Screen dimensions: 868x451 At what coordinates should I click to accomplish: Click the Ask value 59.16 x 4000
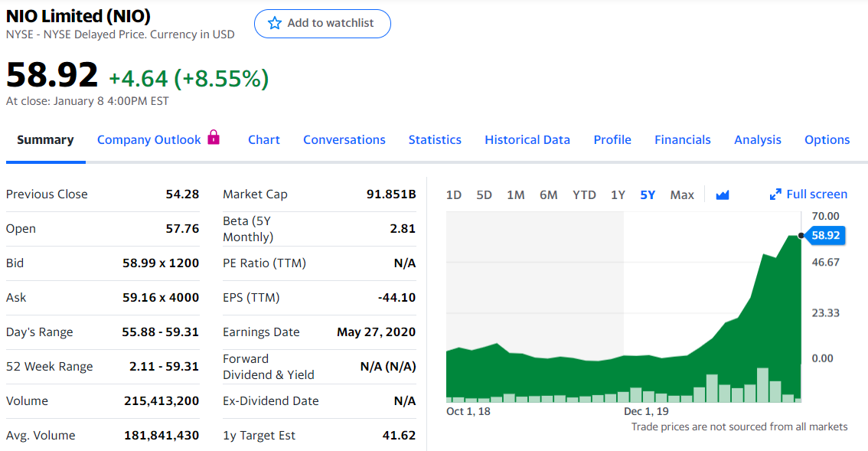click(161, 298)
